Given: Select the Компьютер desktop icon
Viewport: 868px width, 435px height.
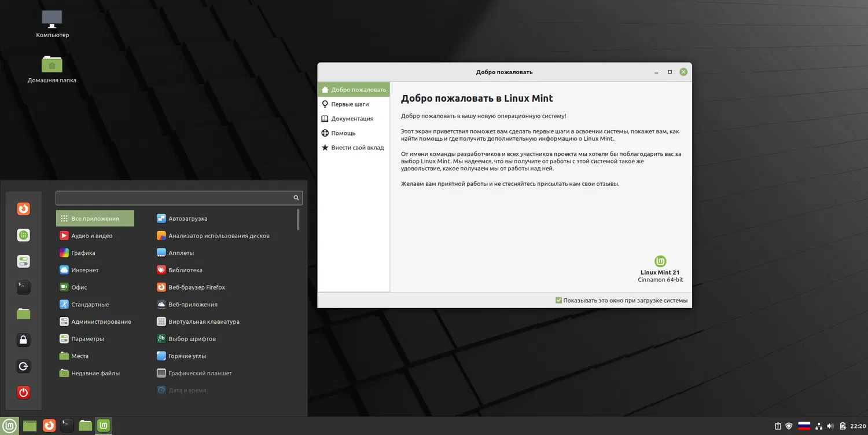Looking at the screenshot, I should (x=52, y=24).
